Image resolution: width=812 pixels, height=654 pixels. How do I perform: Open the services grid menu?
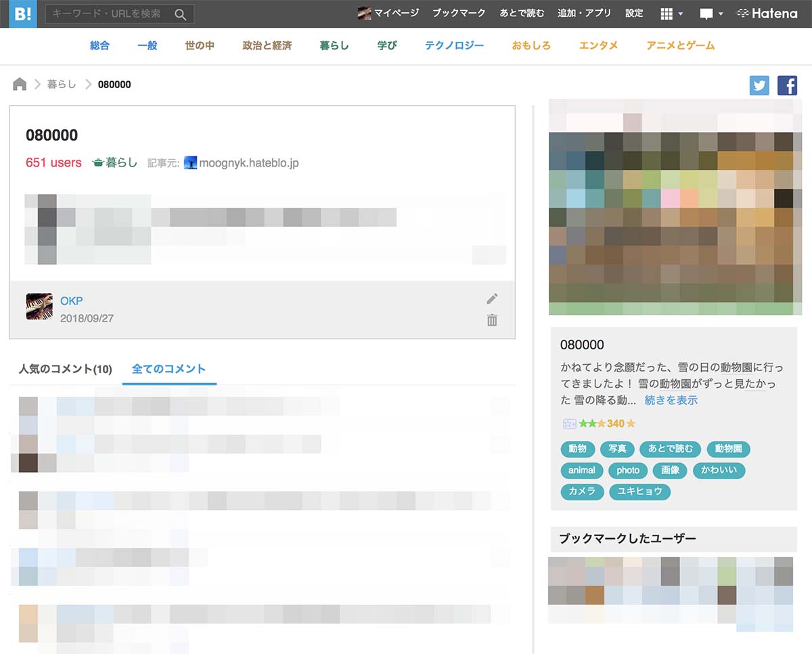[671, 14]
